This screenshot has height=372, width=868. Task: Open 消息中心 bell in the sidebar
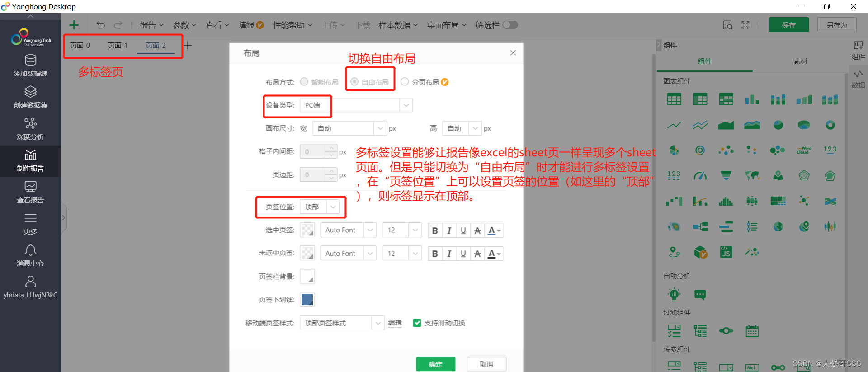[30, 256]
